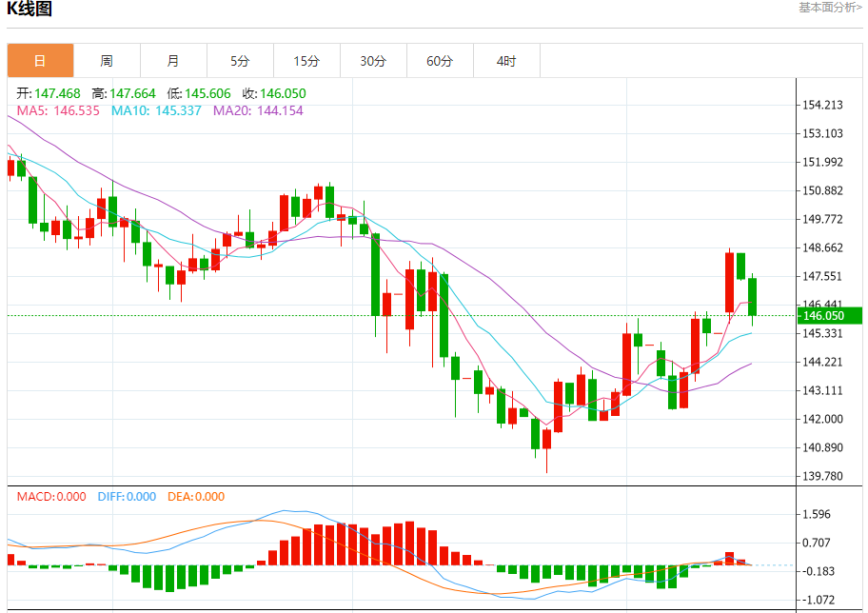
Task: Click the low price 低:145.606
Action: click(199, 93)
